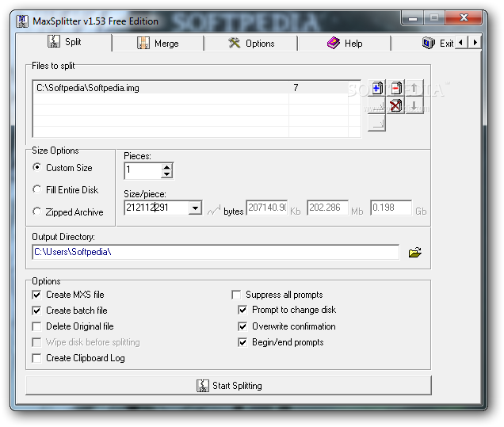Open the Merge tab
504x427 pixels.
pyautogui.click(x=158, y=44)
